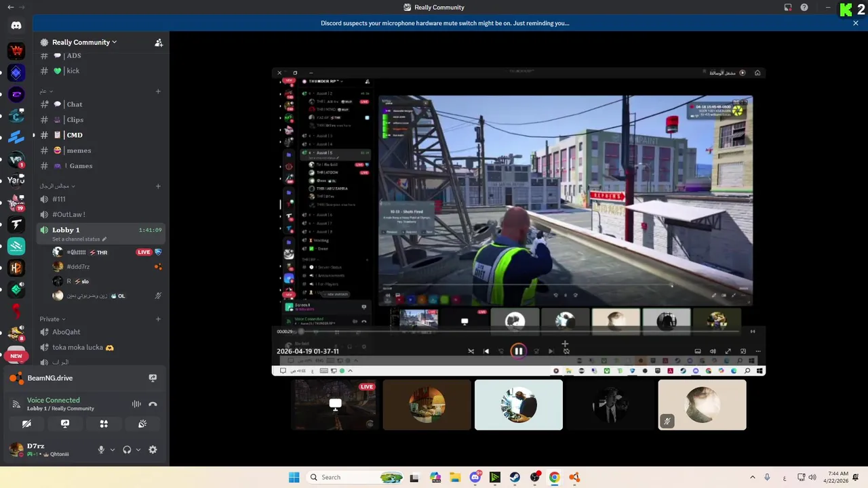Start an activity from voice panel

[104, 424]
